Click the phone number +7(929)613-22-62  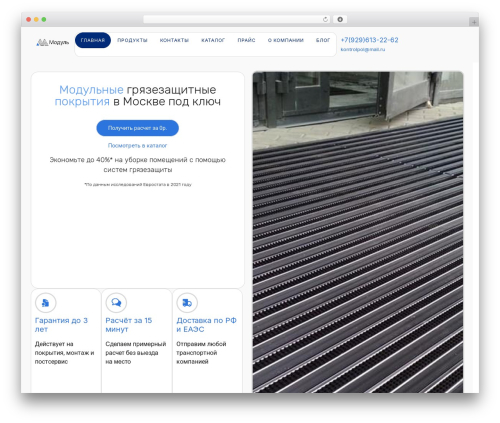coord(369,40)
